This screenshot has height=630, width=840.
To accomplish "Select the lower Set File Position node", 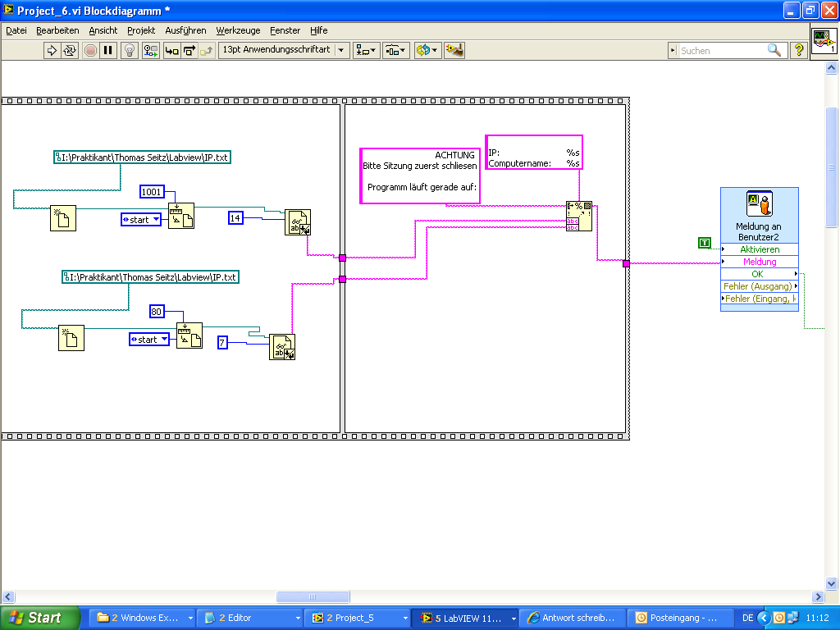I will (189, 336).
